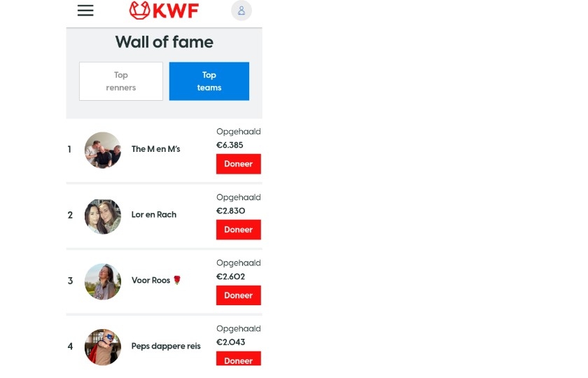Open Peps dappere reis team photo

(x=103, y=347)
